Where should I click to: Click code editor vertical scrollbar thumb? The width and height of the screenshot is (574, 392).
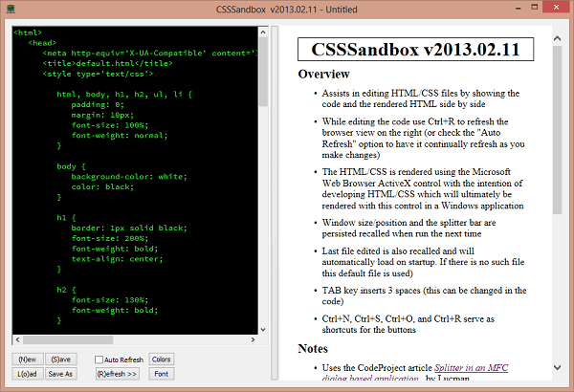[x=263, y=72]
